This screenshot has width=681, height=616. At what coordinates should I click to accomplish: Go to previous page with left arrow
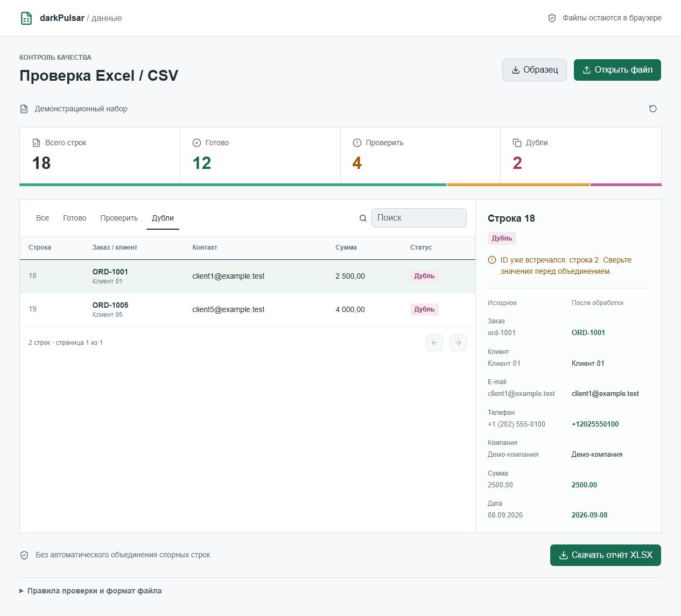point(434,343)
